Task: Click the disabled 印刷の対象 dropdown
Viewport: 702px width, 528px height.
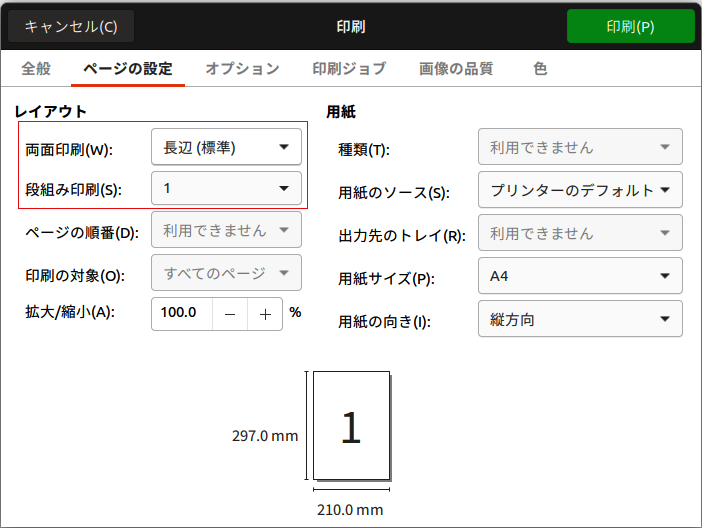Action: click(x=226, y=272)
